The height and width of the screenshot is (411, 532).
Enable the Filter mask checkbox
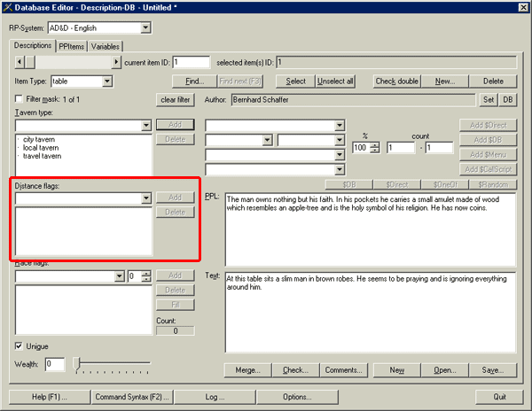pos(20,98)
